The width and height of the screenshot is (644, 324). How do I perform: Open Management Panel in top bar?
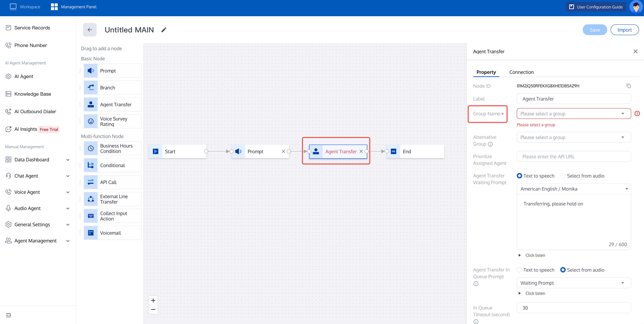coord(74,7)
